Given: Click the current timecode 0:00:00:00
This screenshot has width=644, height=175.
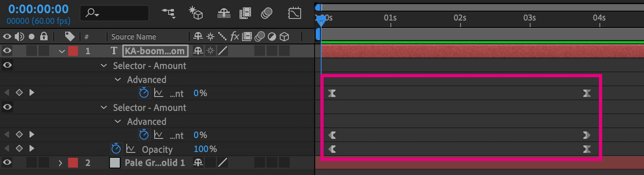Looking at the screenshot, I should click(39, 9).
